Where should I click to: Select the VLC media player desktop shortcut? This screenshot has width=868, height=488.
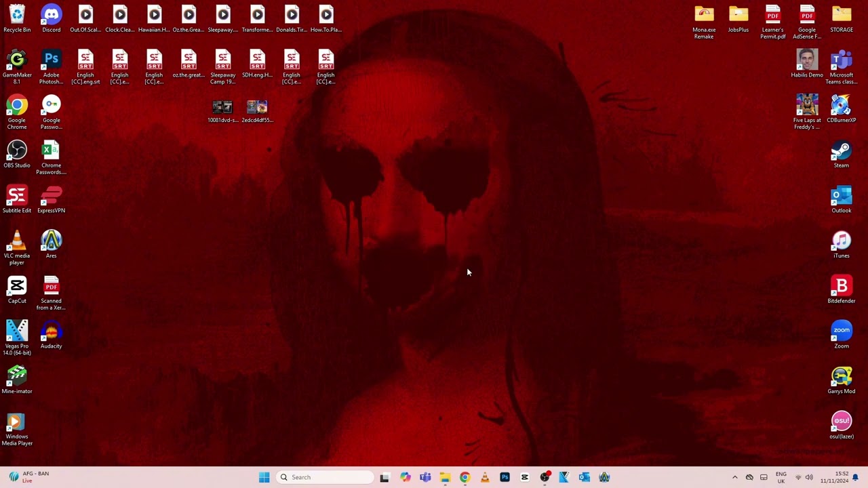(17, 248)
